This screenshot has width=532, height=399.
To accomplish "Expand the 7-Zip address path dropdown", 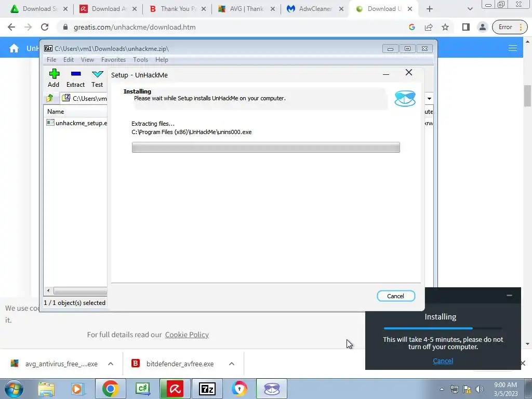I will [429, 98].
